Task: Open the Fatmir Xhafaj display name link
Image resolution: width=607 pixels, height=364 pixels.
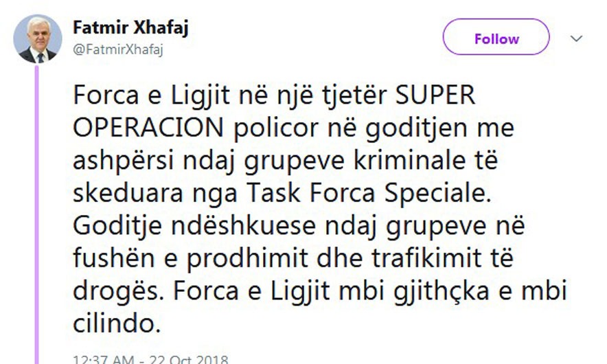Action: pos(130,28)
